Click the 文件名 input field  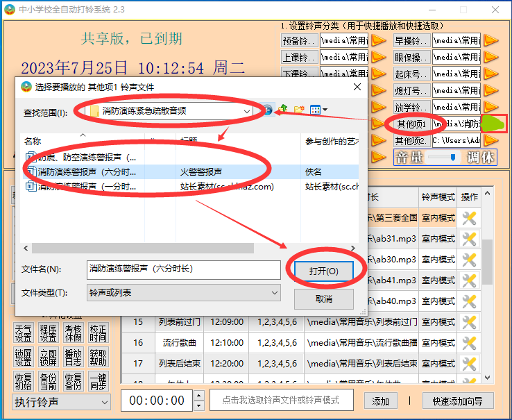coord(184,269)
